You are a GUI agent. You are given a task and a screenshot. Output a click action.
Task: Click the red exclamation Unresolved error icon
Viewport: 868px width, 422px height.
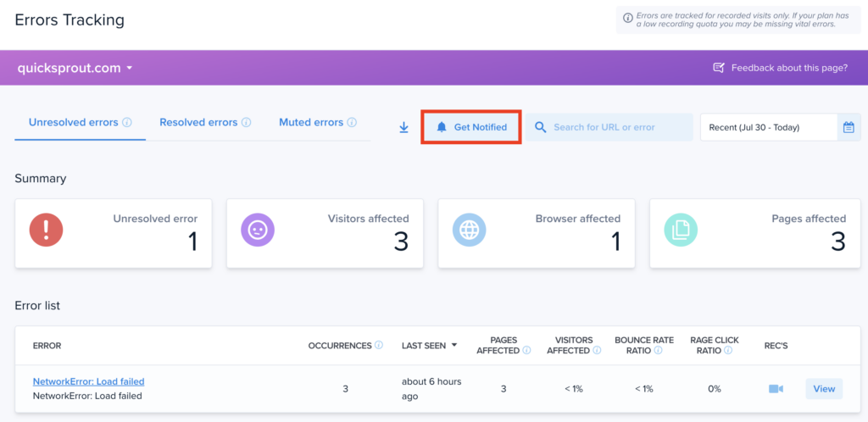coord(46,230)
